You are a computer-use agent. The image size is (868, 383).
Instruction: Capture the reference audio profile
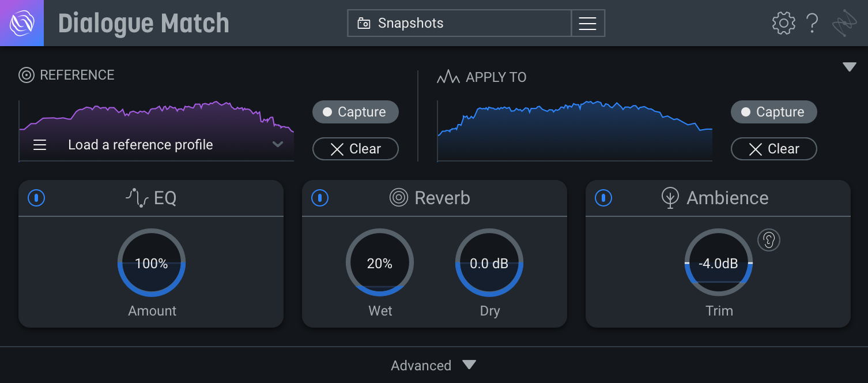355,112
